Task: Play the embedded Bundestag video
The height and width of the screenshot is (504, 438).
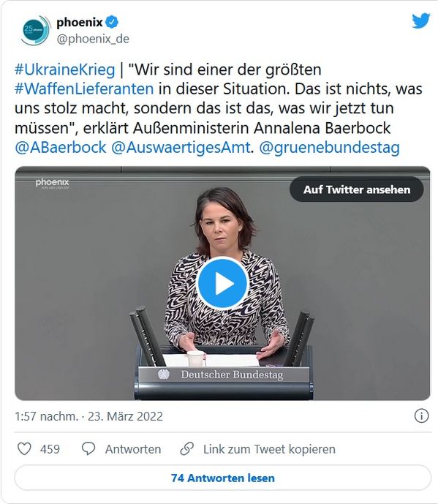Action: (222, 283)
